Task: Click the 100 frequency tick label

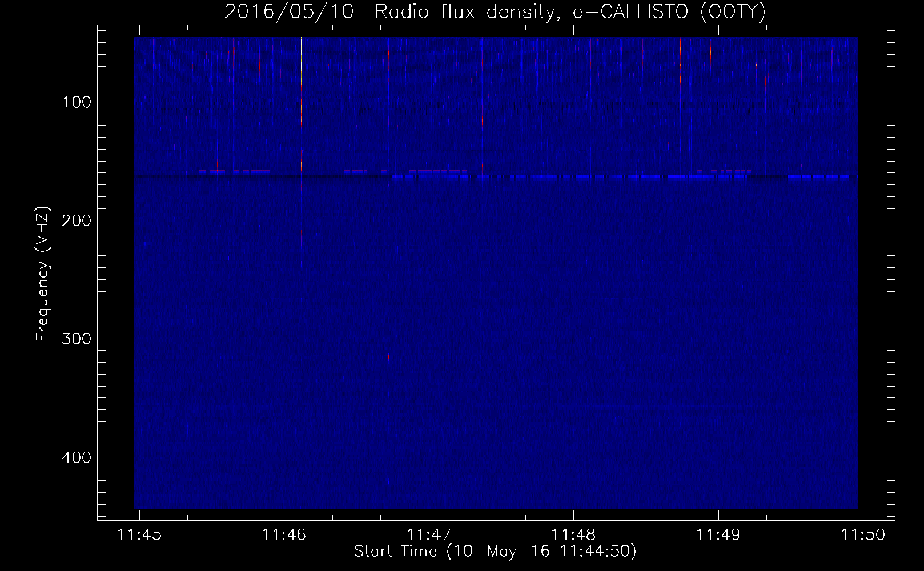Action: 77,102
